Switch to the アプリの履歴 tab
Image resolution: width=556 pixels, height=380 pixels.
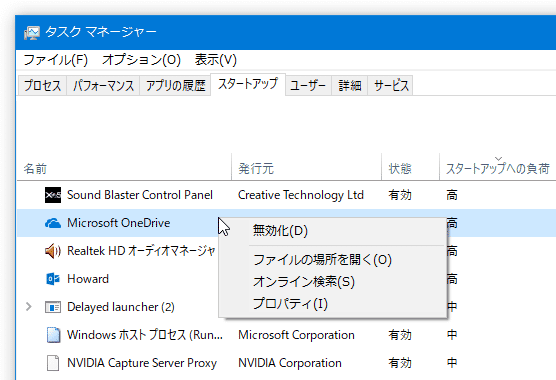click(176, 85)
